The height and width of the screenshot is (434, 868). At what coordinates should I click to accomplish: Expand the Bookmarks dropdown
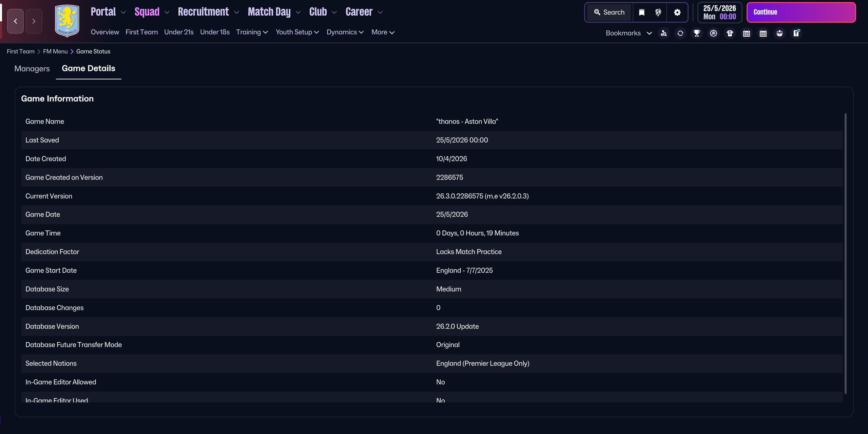[629, 33]
